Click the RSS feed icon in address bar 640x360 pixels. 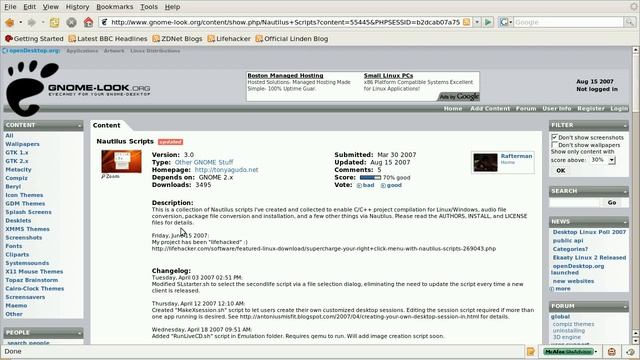pos(467,22)
